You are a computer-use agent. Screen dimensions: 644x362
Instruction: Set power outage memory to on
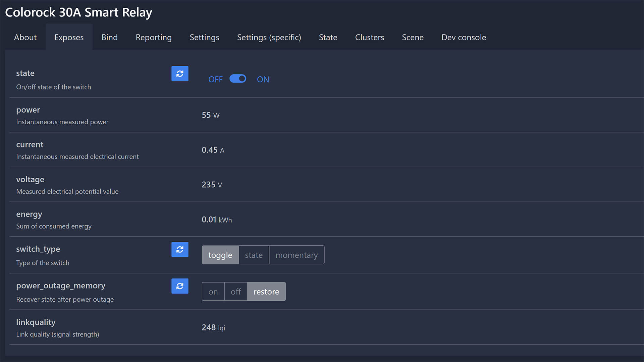point(213,292)
